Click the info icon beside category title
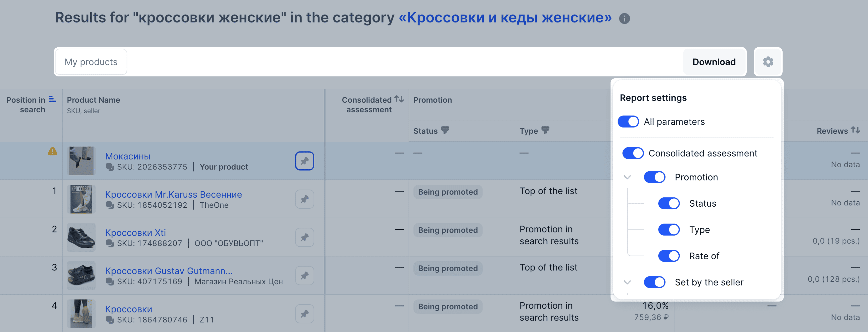This screenshot has width=868, height=332. coord(624,19)
